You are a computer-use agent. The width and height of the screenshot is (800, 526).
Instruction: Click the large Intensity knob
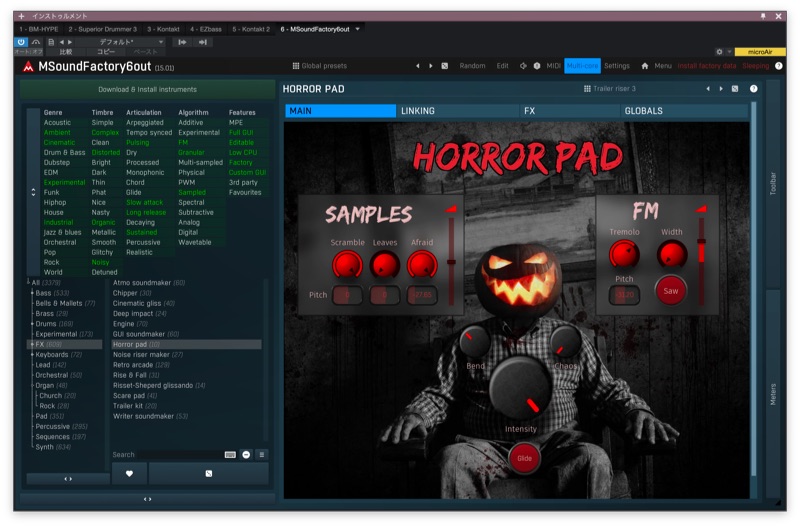[520, 387]
